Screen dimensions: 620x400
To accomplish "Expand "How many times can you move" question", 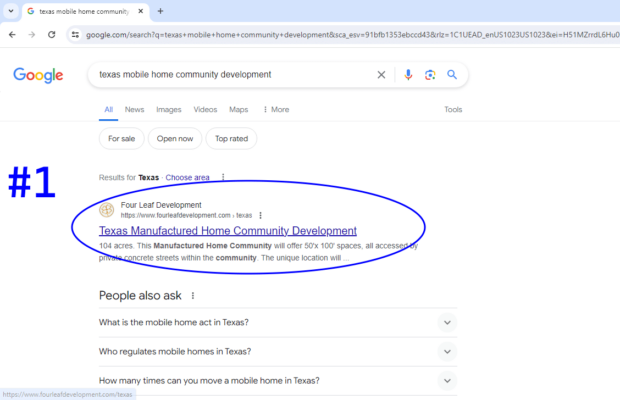I will point(447,380).
